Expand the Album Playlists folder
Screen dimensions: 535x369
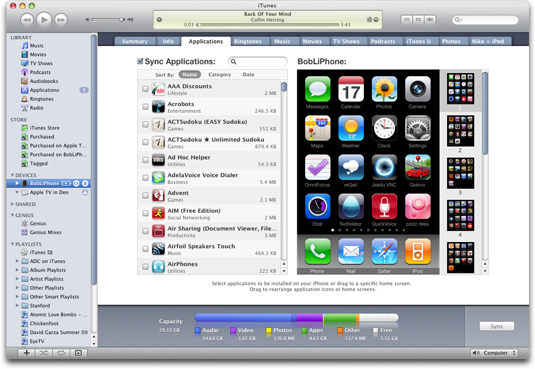point(17,270)
